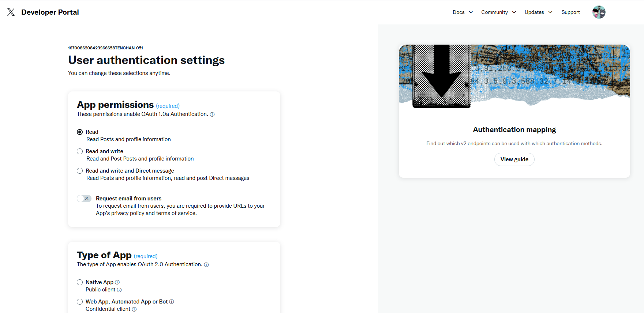Click the Authentication mapping banner image
The height and width of the screenshot is (313, 644).
514,76
